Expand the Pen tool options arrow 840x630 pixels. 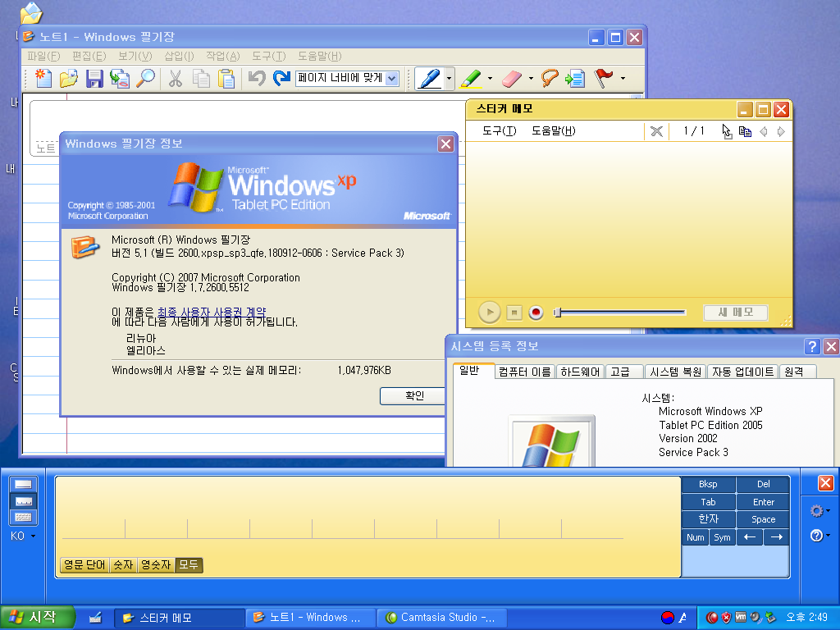pos(449,79)
